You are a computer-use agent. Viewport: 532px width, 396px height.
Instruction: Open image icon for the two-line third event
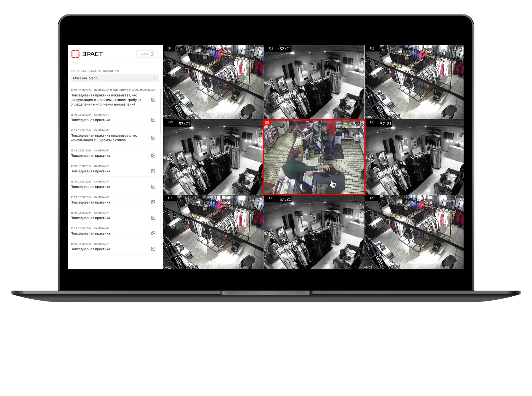(x=153, y=138)
